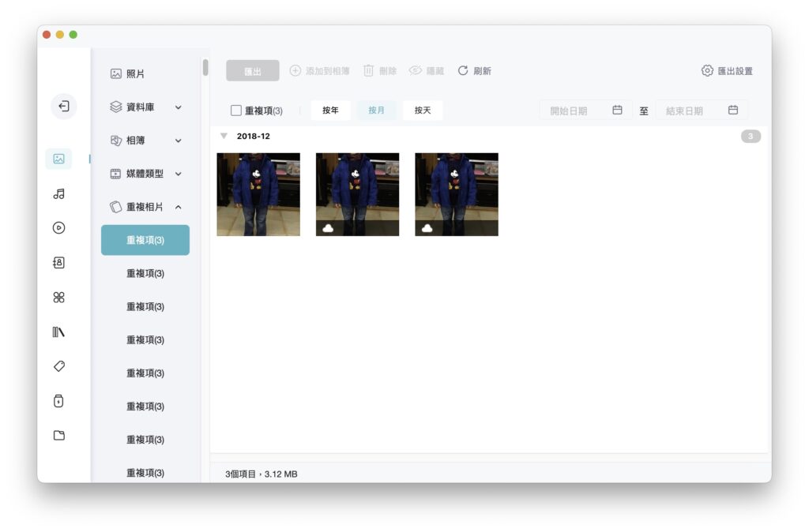
Task: Click the sidebar scrollbar handle
Action: coord(205,68)
